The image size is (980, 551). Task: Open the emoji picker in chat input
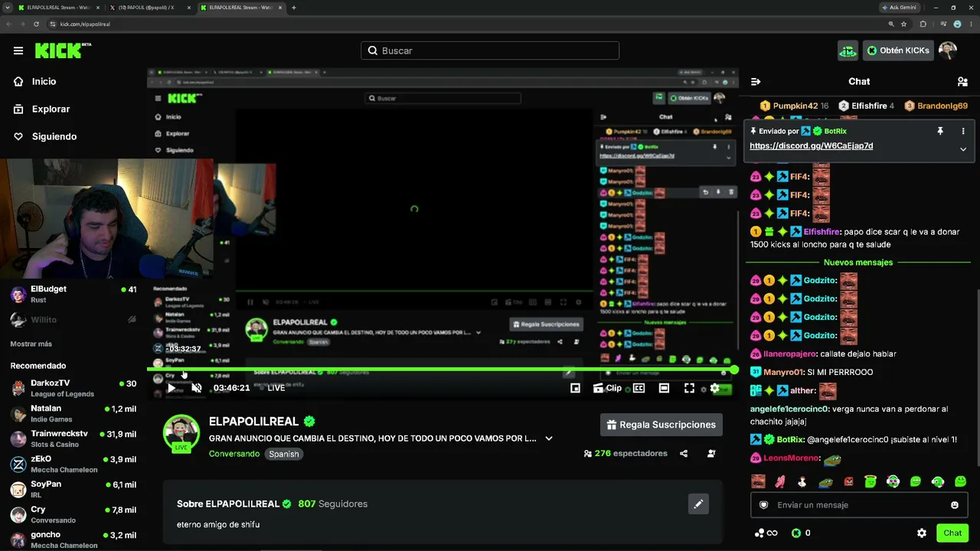tap(955, 505)
